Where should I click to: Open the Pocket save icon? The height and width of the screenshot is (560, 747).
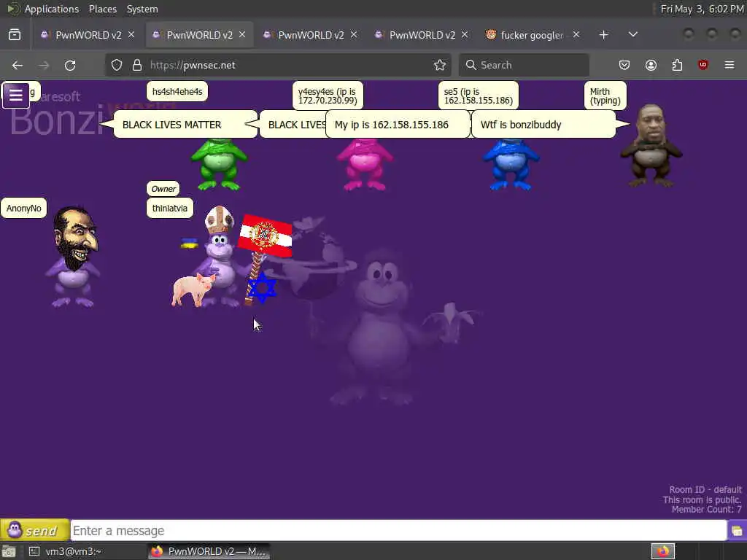pyautogui.click(x=624, y=65)
